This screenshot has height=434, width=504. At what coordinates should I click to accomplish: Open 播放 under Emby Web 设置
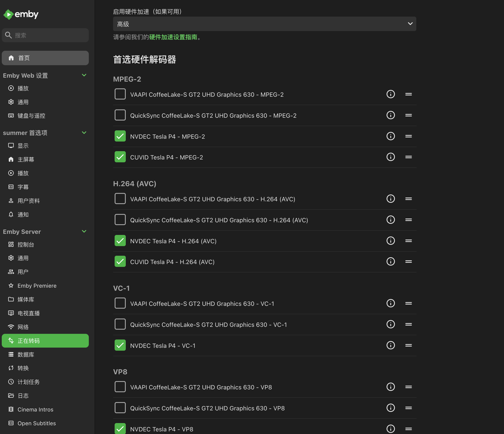pos(45,88)
